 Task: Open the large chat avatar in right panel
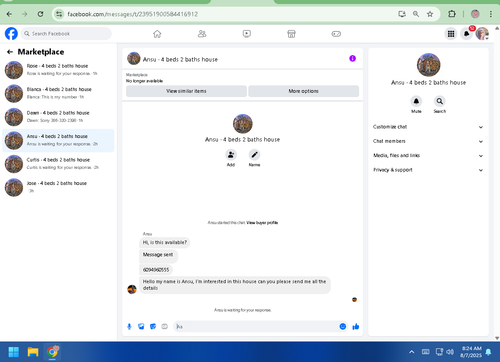pyautogui.click(x=428, y=65)
